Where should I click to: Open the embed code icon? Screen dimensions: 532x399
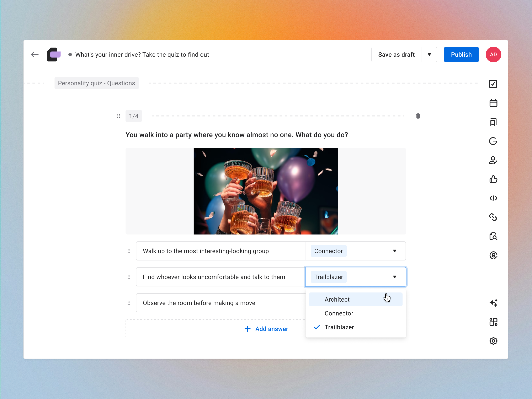493,198
